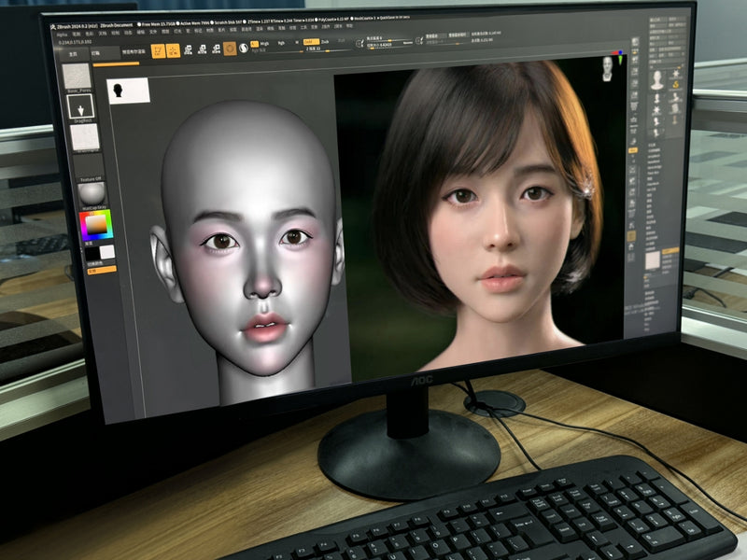
Task: Open the Alpha menu in menu bar
Action: 63,33
